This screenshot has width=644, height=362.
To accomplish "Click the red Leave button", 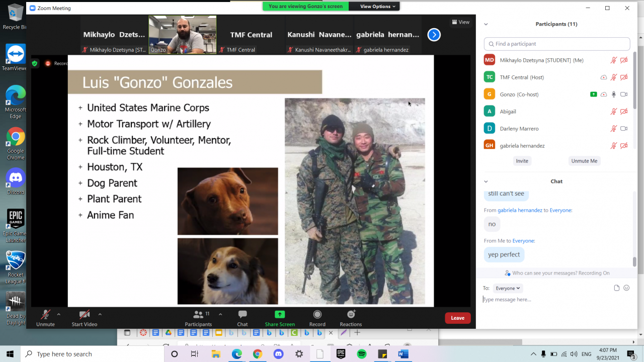I will [457, 318].
